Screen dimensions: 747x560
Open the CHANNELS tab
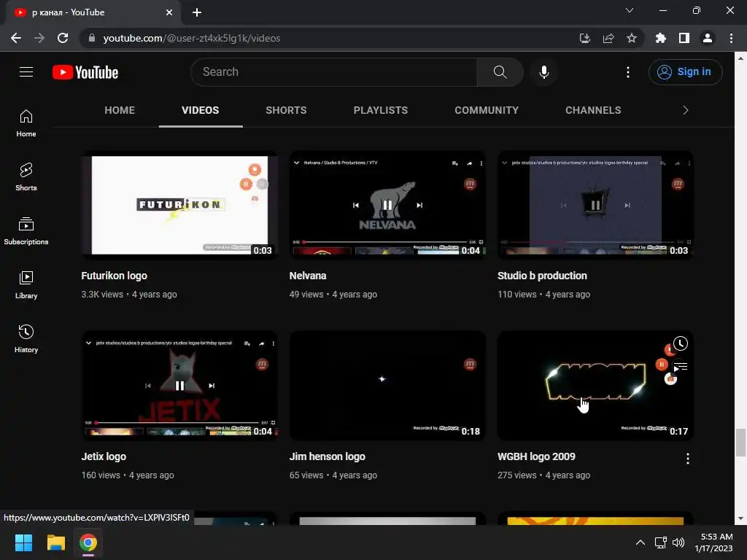pyautogui.click(x=593, y=110)
